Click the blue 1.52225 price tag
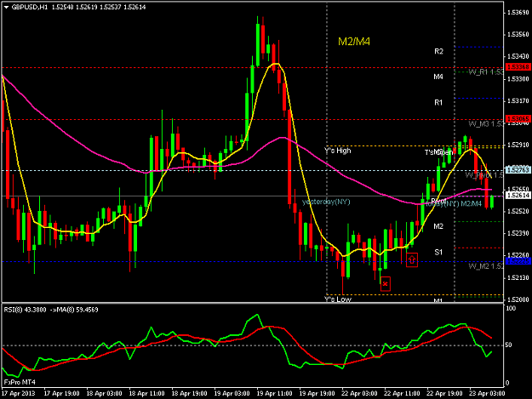Screen dimensions: 532x399 point(518,261)
